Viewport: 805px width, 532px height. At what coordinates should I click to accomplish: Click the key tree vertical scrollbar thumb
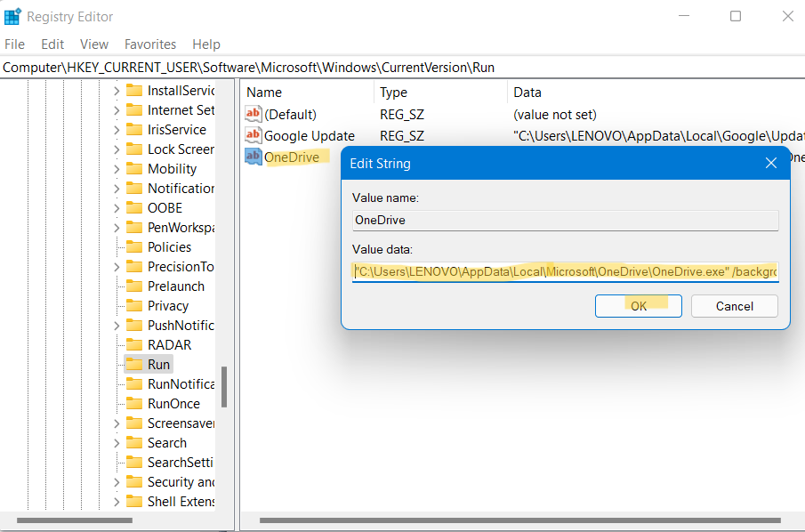(x=224, y=387)
